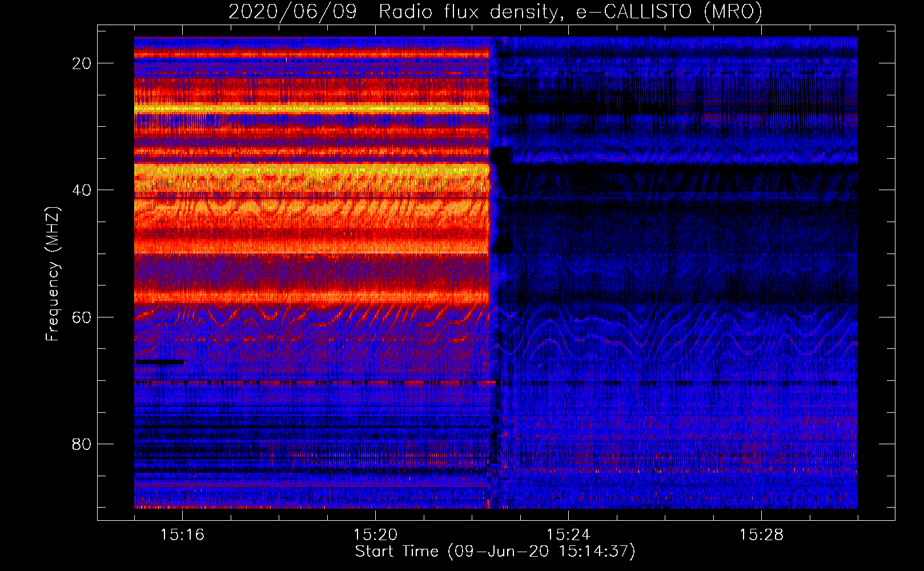The image size is (924, 571).
Task: Click the plot title '2020/06/09 Radio flux density'
Action: (495, 11)
